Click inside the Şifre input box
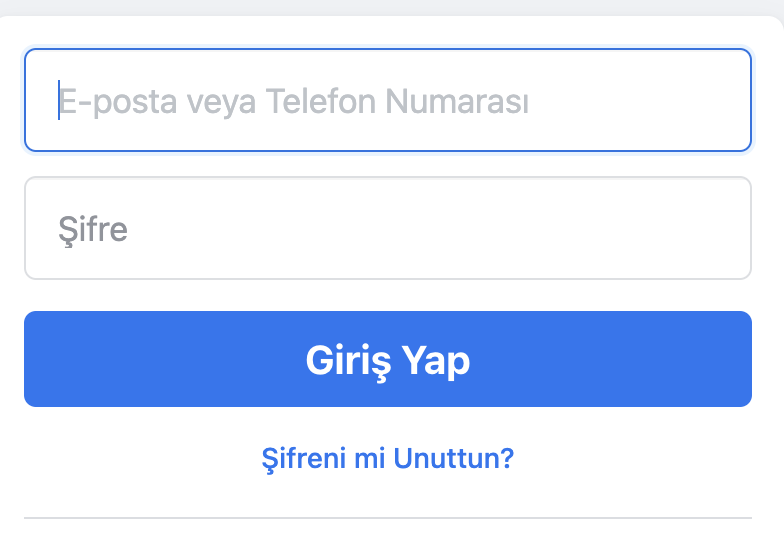Screen dimensions: 784x556 pos(387,229)
